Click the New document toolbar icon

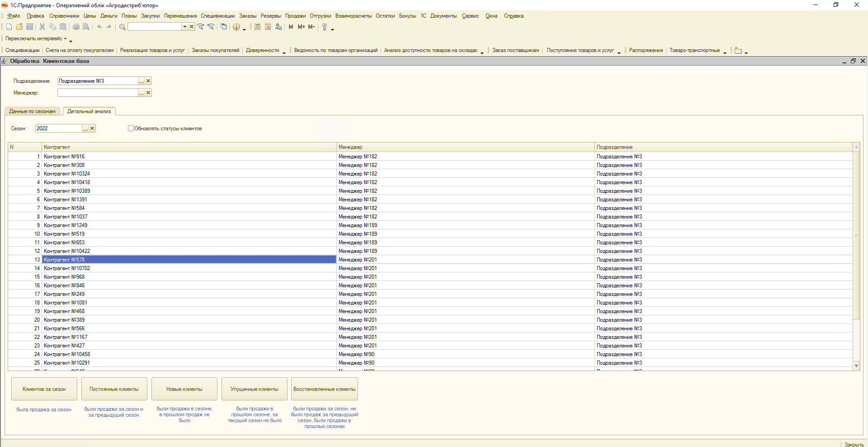click(9, 27)
